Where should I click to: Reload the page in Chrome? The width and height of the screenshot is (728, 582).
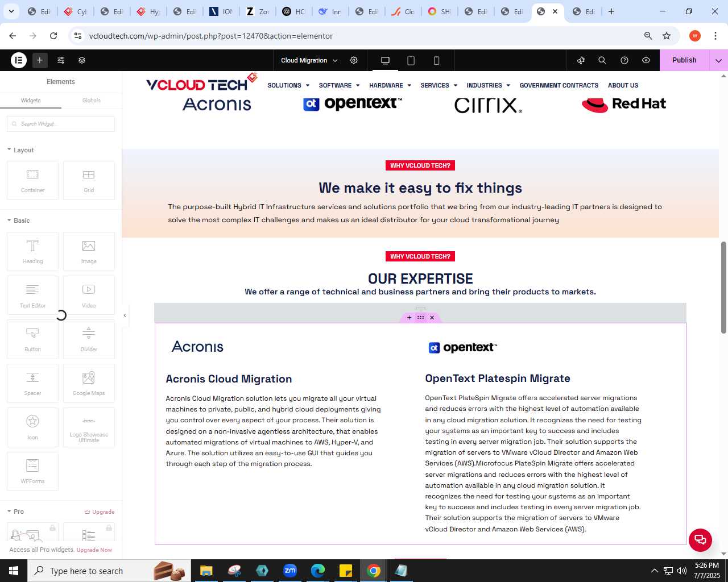click(x=53, y=36)
